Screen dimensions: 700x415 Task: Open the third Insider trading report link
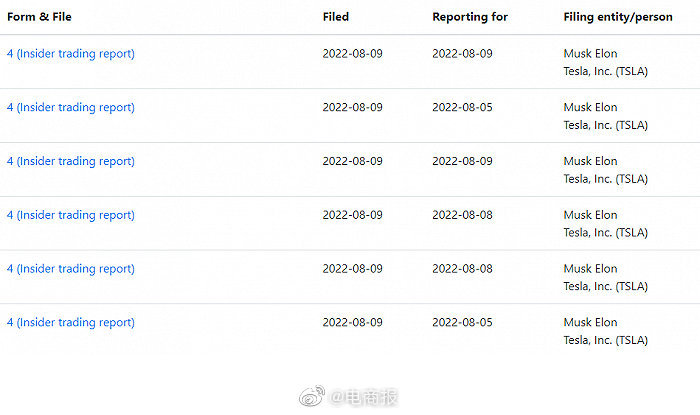point(71,162)
